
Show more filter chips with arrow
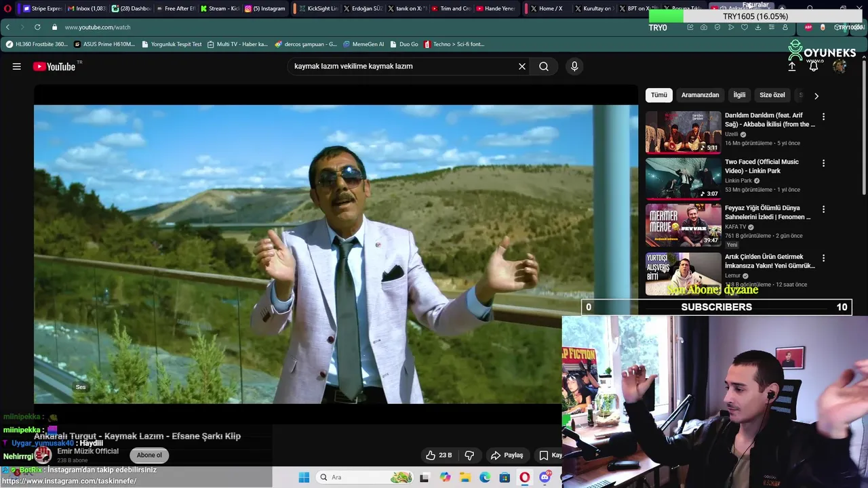[x=816, y=96]
